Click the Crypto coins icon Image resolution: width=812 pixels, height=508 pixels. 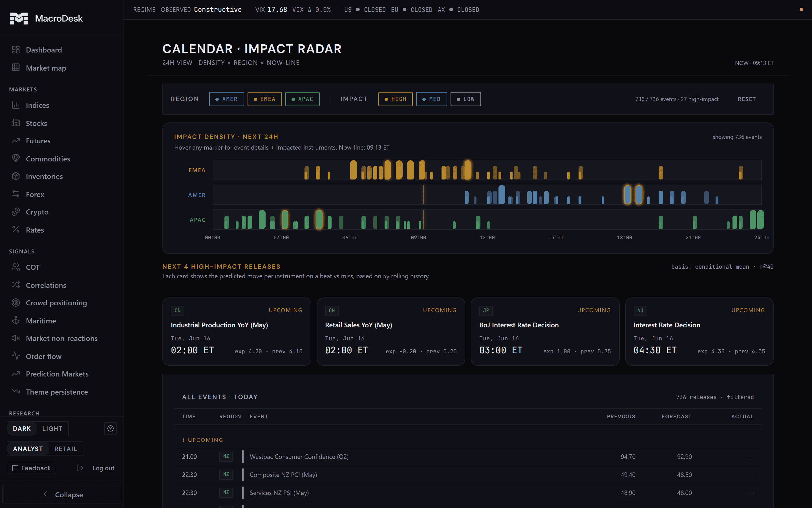tap(16, 212)
